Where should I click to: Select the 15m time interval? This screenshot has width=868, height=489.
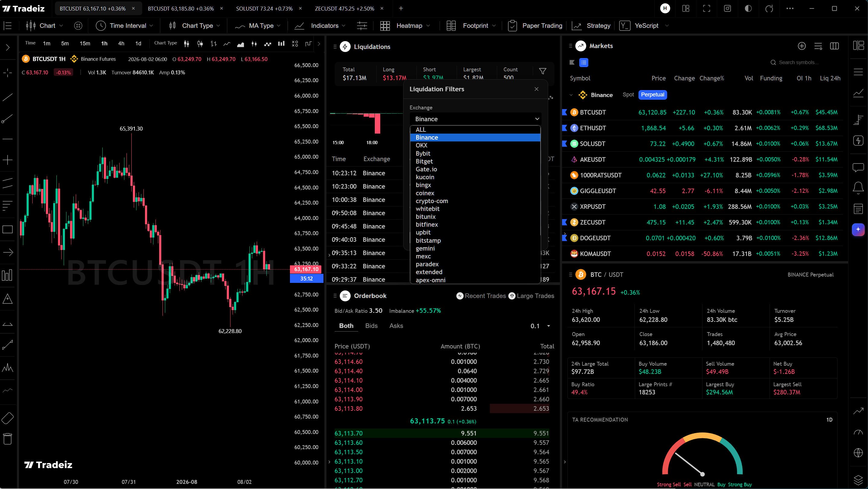pyautogui.click(x=85, y=44)
